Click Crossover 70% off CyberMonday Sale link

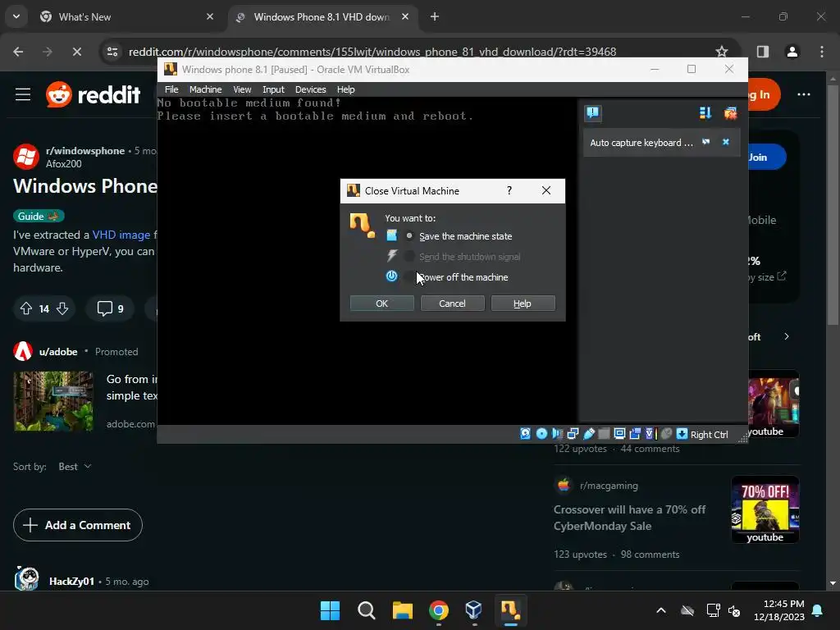click(x=629, y=518)
